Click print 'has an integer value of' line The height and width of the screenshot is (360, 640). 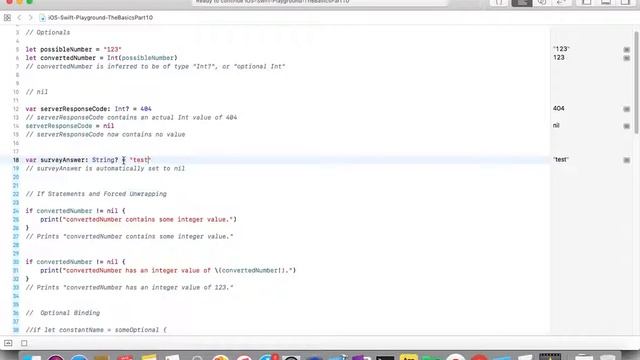pyautogui.click(x=168, y=271)
